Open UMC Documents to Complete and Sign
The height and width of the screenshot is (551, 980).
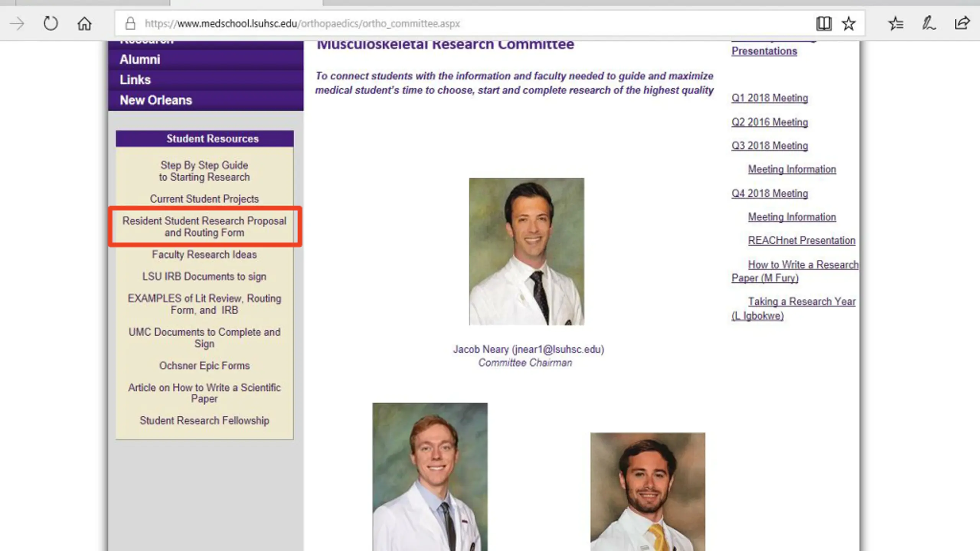point(204,338)
